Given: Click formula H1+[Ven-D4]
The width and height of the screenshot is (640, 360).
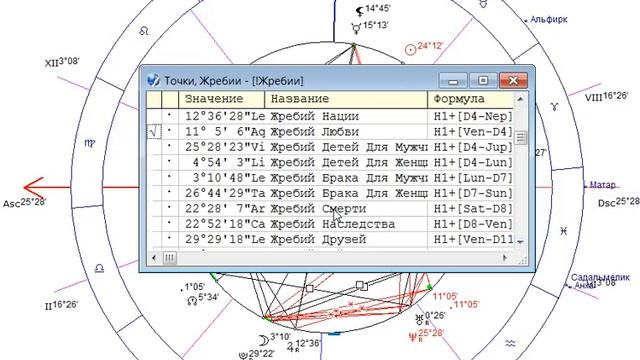Looking at the screenshot, I should pyautogui.click(x=473, y=132).
